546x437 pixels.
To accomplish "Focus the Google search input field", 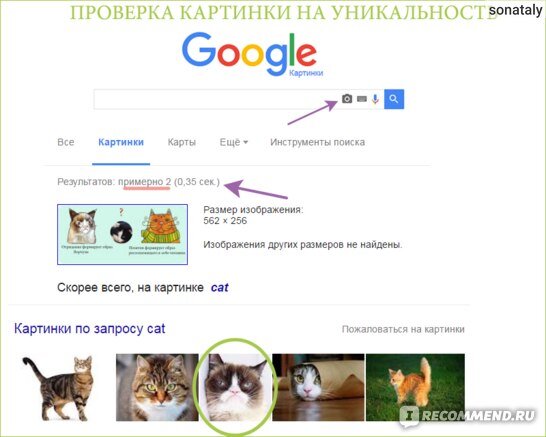I will pyautogui.click(x=216, y=99).
